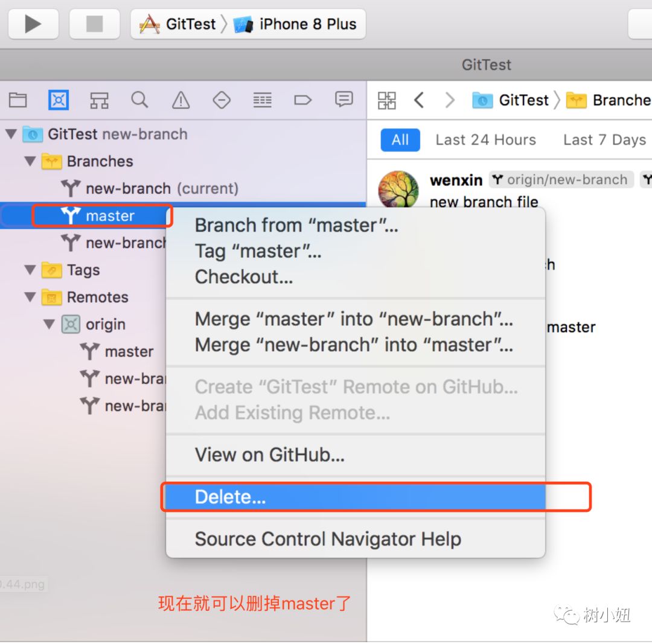This screenshot has width=652, height=644.
Task: Open the Report navigator
Action: (344, 100)
